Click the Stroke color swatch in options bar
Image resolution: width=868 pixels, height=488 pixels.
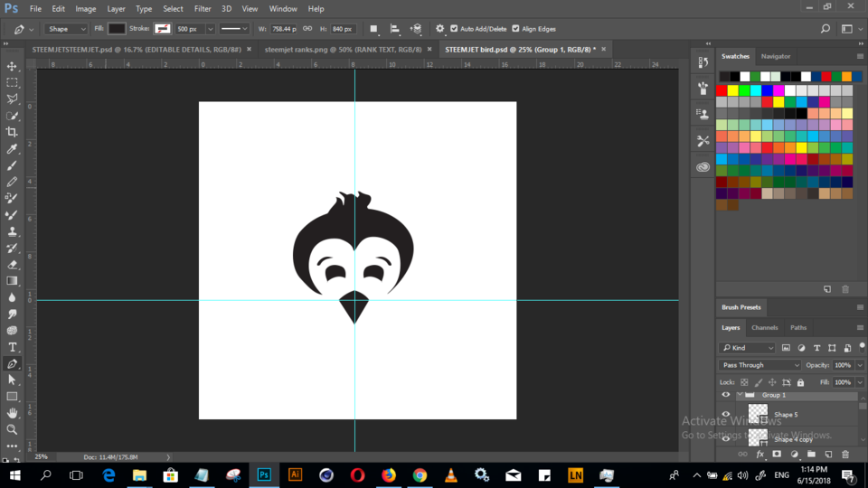coord(162,29)
